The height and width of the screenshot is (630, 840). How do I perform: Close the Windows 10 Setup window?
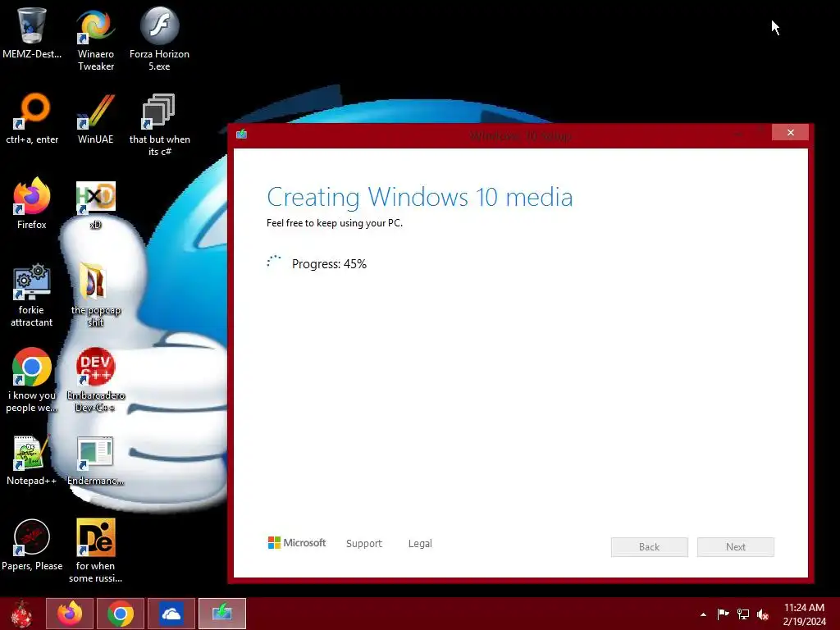pos(790,132)
